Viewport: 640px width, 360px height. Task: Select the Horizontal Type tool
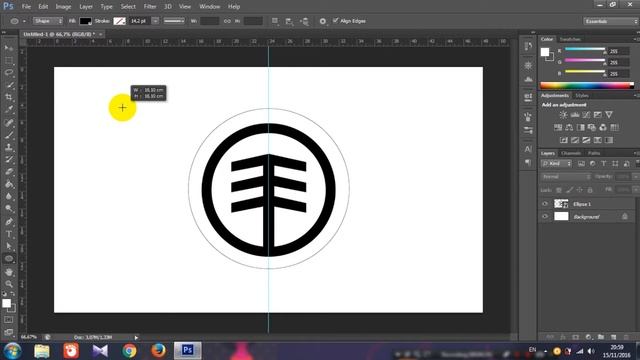point(9,234)
